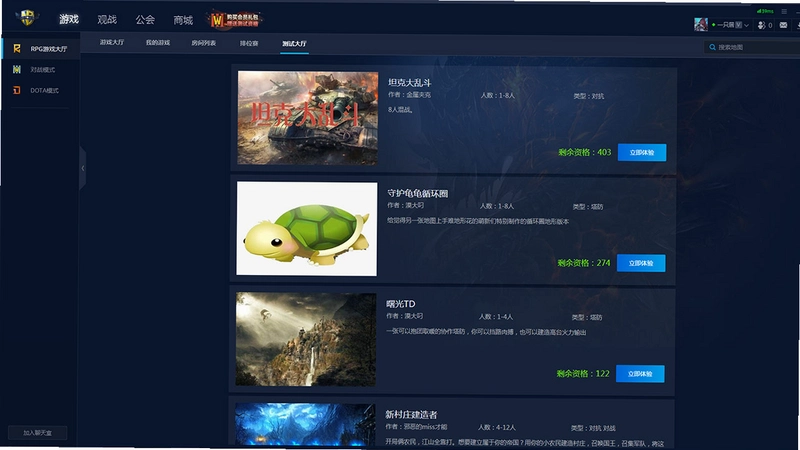Check the 39ms network latency indicator
The height and width of the screenshot is (450, 800).
[x=765, y=11]
